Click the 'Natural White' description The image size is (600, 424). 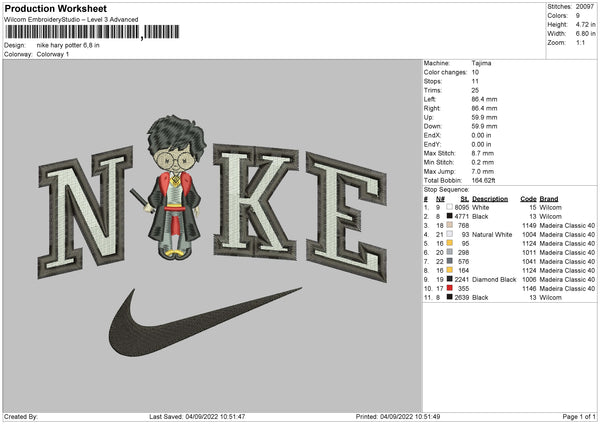pyautogui.click(x=492, y=235)
